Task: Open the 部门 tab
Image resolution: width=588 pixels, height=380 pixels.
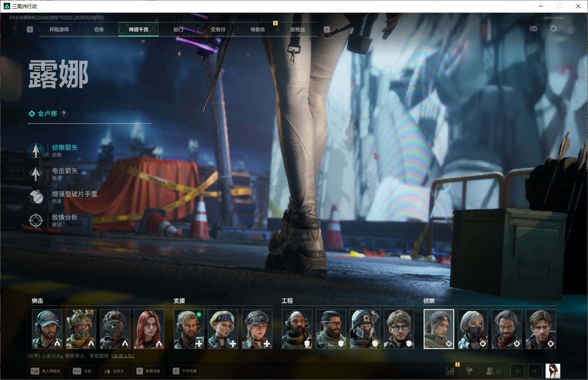Action: (x=178, y=29)
